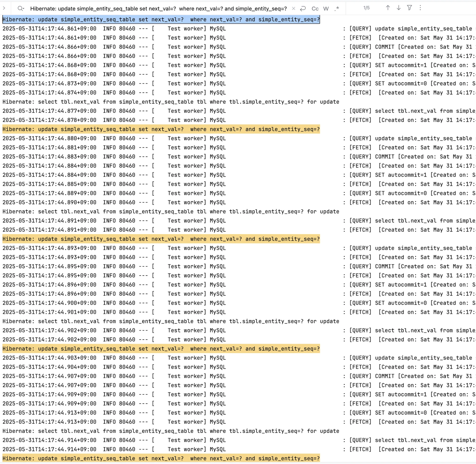Open search history dropdown magnifier
This screenshot has width=476, height=464.
tap(21, 9)
